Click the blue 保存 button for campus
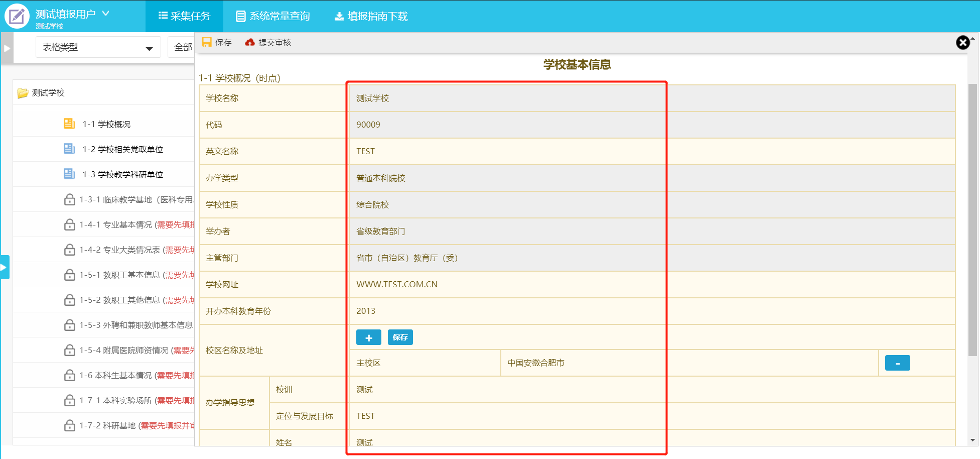The height and width of the screenshot is (459, 980). click(x=400, y=337)
